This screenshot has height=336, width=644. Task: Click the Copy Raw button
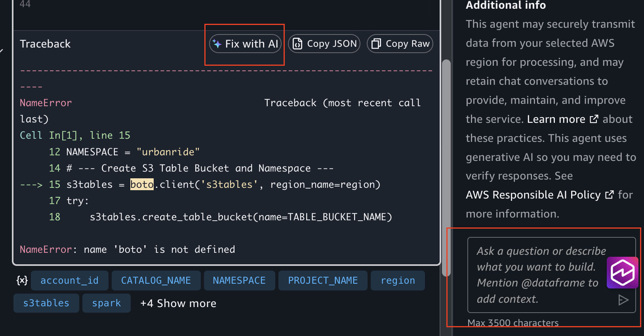pos(400,44)
